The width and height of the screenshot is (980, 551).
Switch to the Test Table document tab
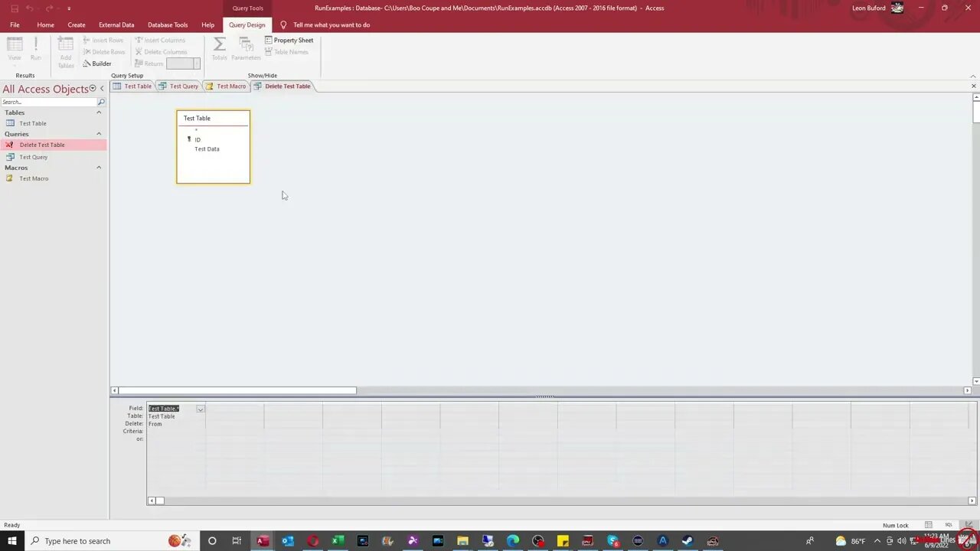(132, 86)
